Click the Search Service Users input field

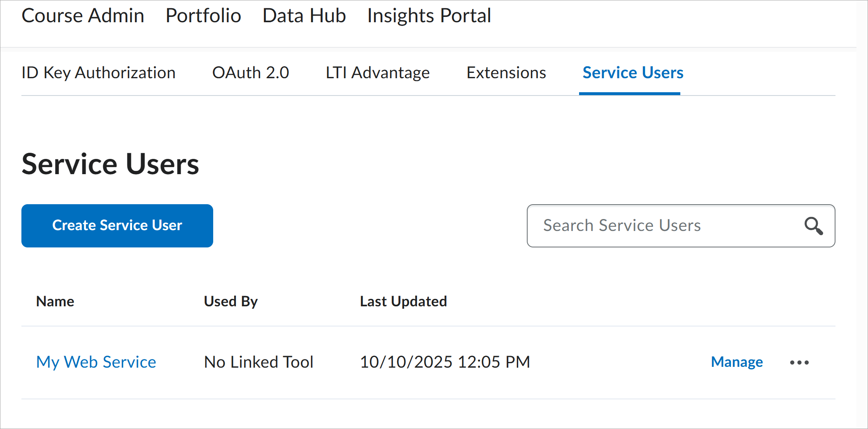[659, 226]
